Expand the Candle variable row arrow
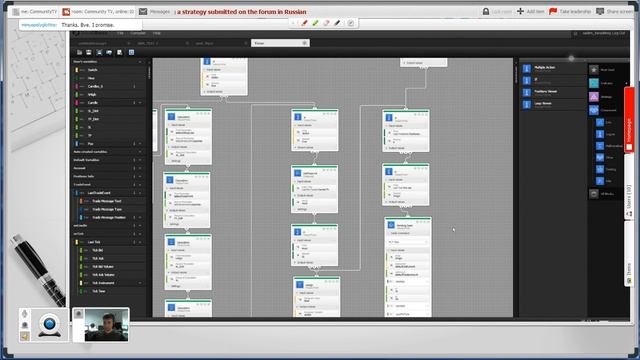 [140, 103]
